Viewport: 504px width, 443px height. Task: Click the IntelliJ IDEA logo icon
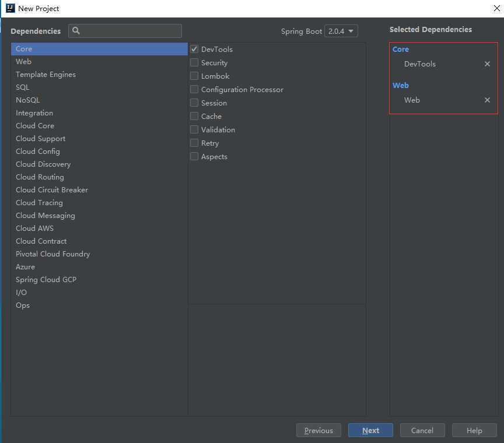10,8
